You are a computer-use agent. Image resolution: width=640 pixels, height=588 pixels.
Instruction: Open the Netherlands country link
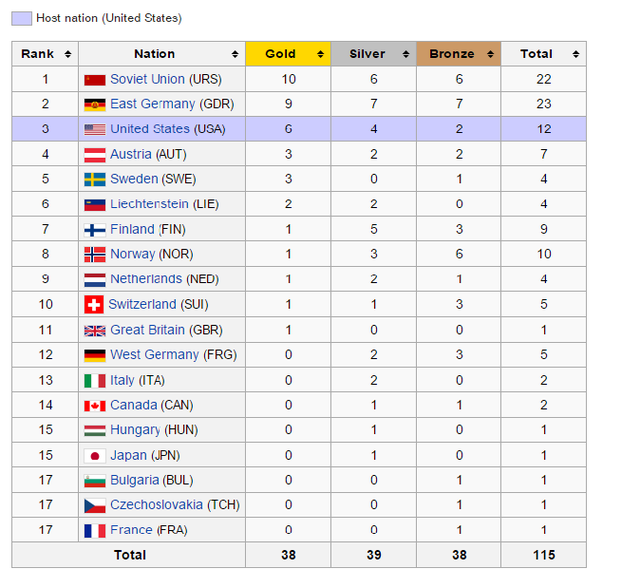pyautogui.click(x=146, y=279)
